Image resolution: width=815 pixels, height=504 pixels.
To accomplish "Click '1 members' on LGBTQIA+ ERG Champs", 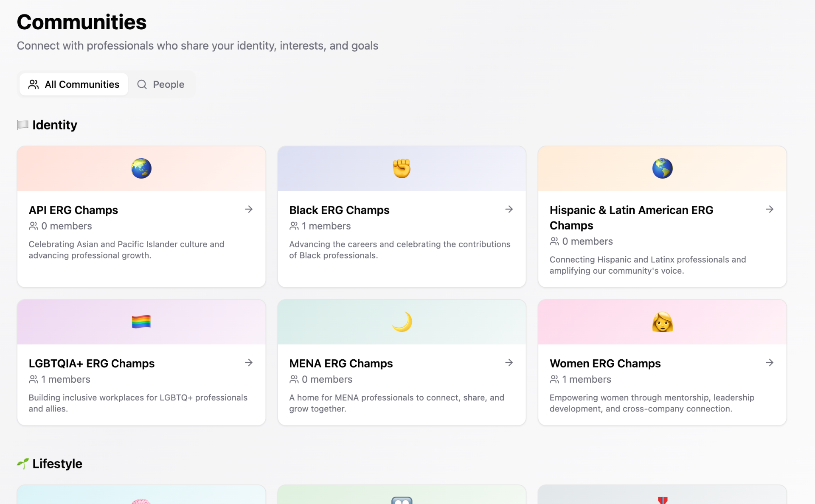I will 65,379.
